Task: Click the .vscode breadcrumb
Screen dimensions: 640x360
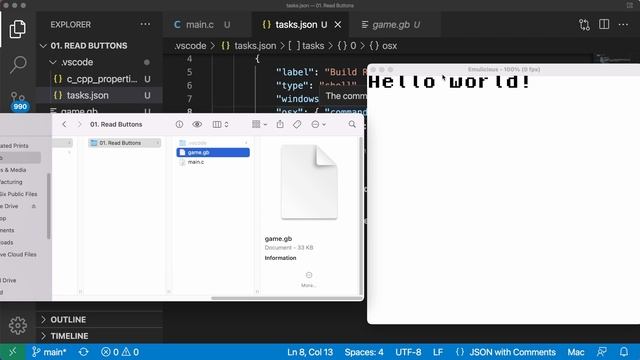Action: pyautogui.click(x=190, y=46)
